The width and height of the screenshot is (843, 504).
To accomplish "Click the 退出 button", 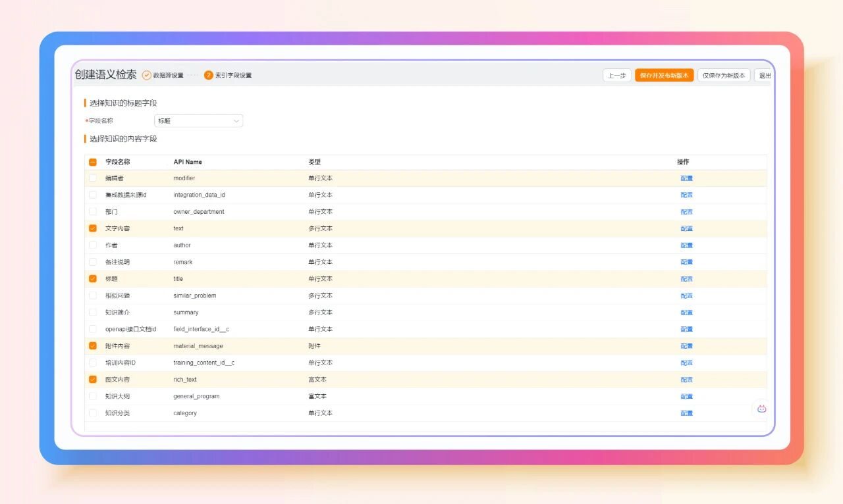I will click(x=764, y=76).
